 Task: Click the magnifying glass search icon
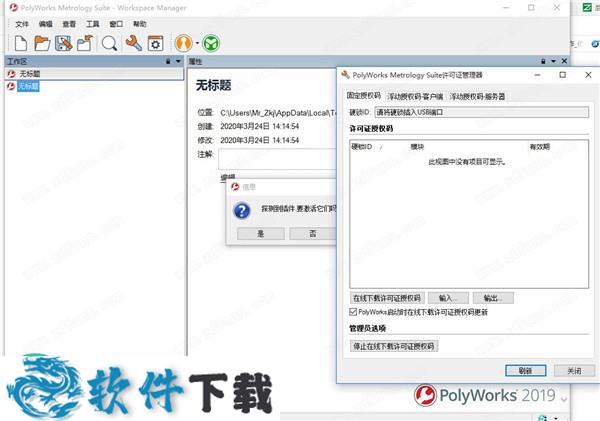[x=109, y=43]
